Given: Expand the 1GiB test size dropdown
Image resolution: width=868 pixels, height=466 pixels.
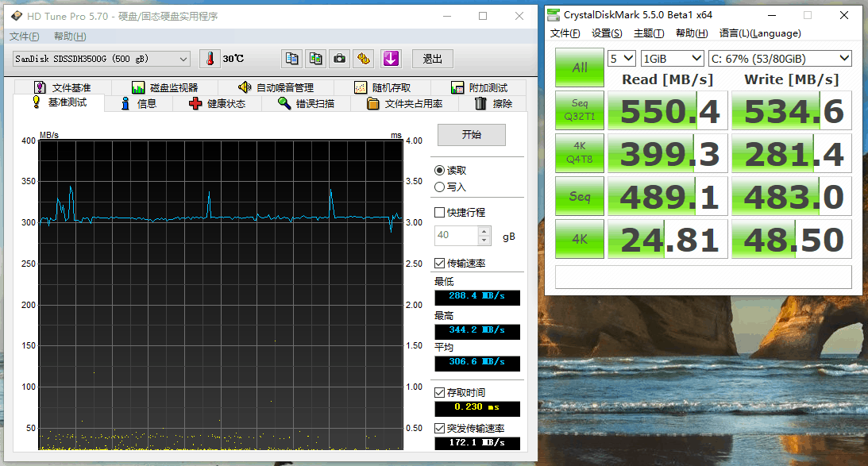Looking at the screenshot, I should coord(673,58).
